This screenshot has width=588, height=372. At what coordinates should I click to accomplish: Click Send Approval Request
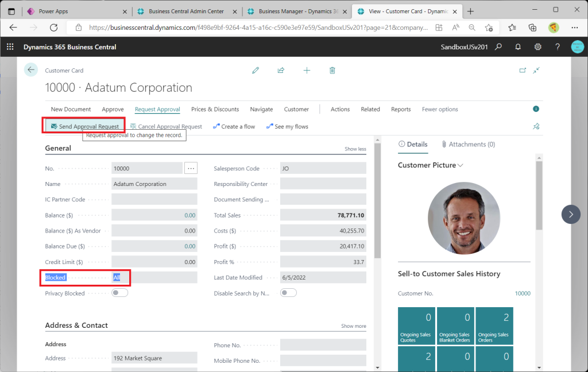point(85,126)
